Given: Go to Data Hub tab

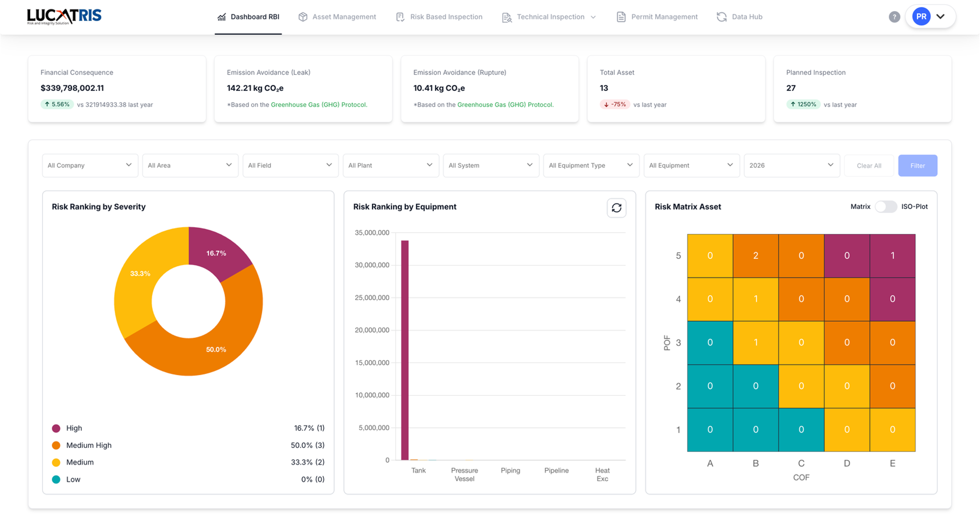Looking at the screenshot, I should click(x=740, y=17).
